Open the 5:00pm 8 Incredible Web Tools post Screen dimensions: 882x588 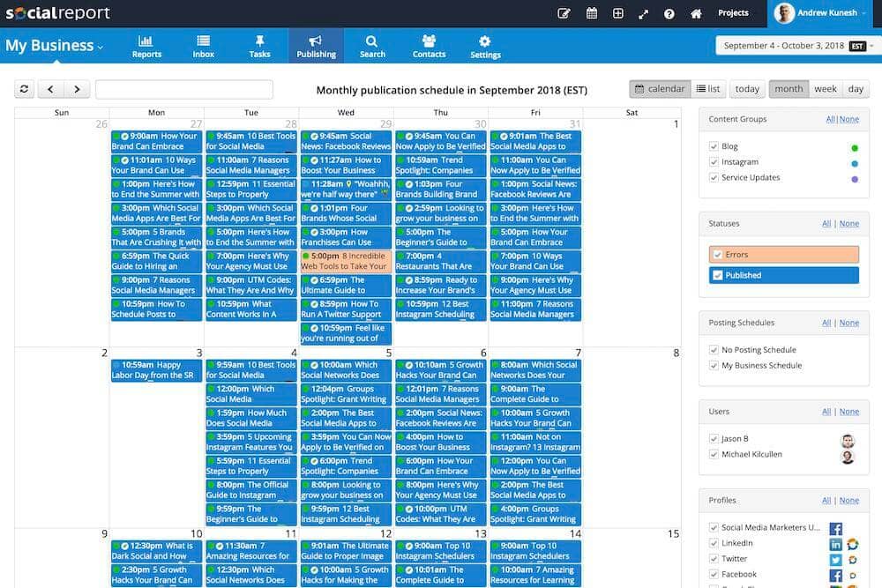tap(346, 262)
